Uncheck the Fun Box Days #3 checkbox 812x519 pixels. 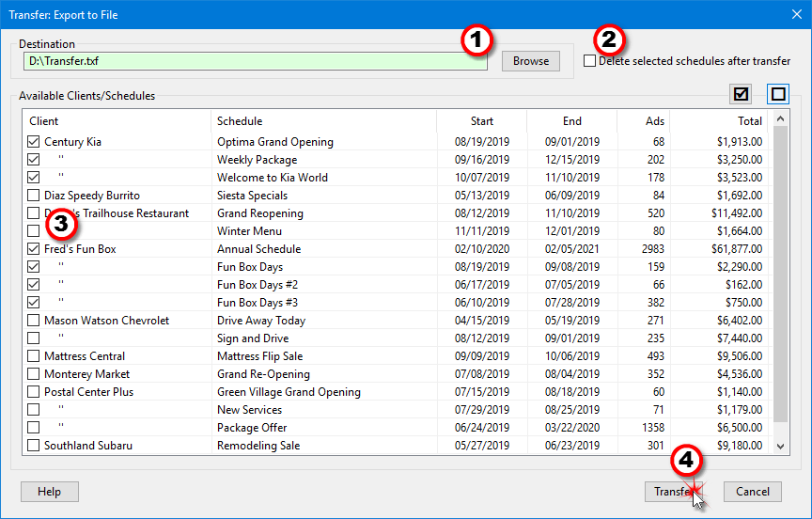point(33,303)
